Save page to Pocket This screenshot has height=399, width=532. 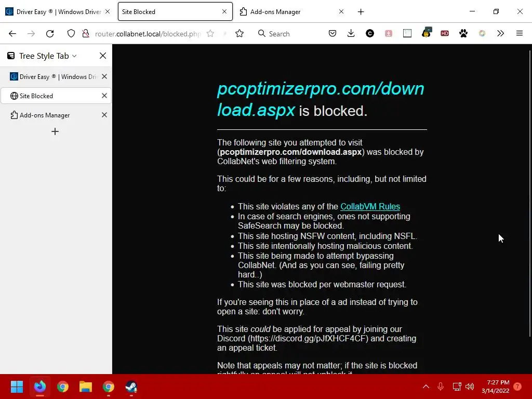[x=332, y=33]
